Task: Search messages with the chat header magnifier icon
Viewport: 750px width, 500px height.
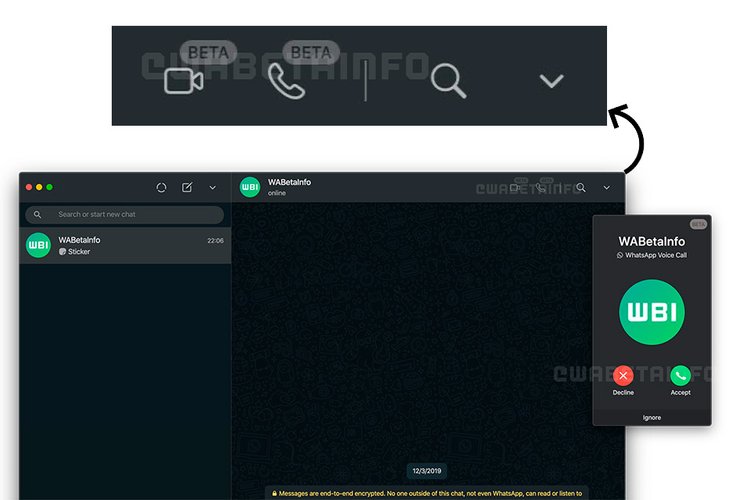Action: click(581, 188)
